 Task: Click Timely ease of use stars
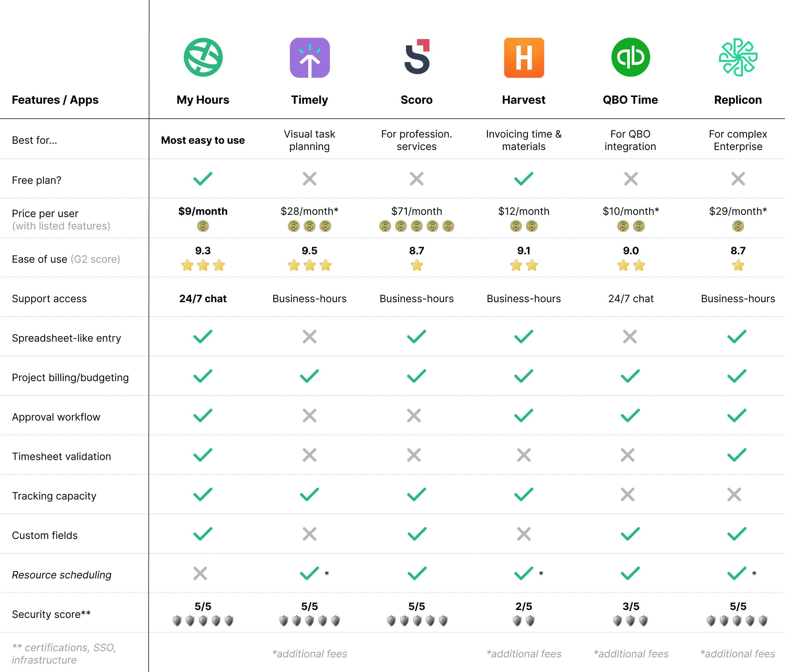(x=310, y=265)
